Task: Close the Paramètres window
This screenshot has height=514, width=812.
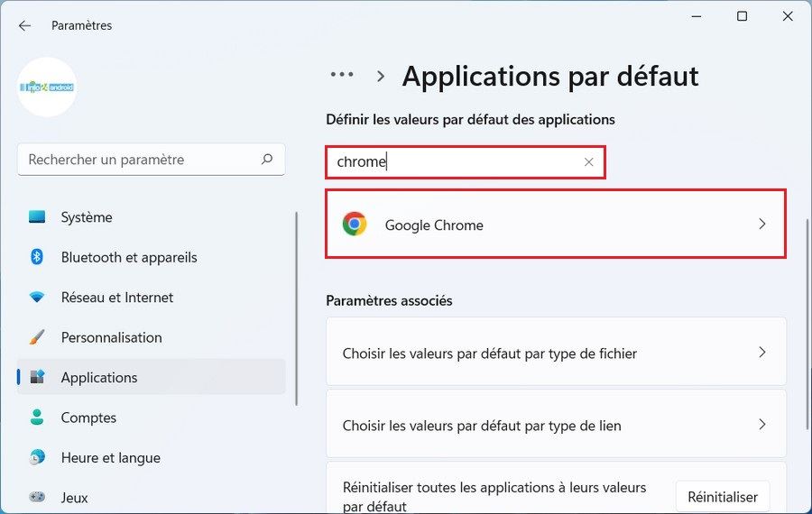Action: point(788,16)
